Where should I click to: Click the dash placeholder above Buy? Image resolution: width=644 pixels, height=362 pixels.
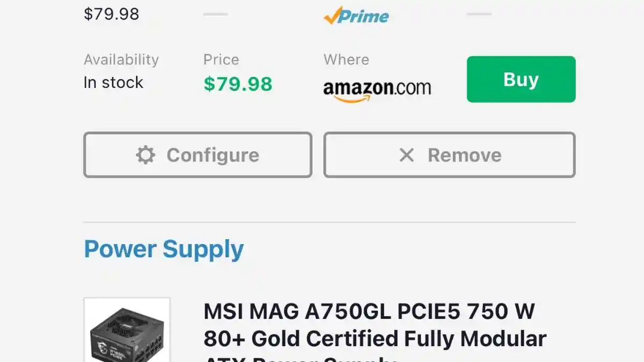(479, 14)
